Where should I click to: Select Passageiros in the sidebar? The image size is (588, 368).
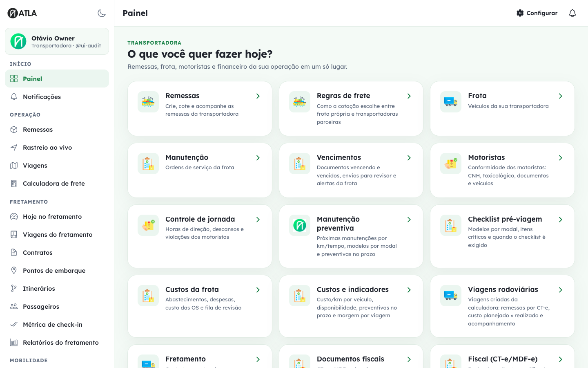coord(57,307)
